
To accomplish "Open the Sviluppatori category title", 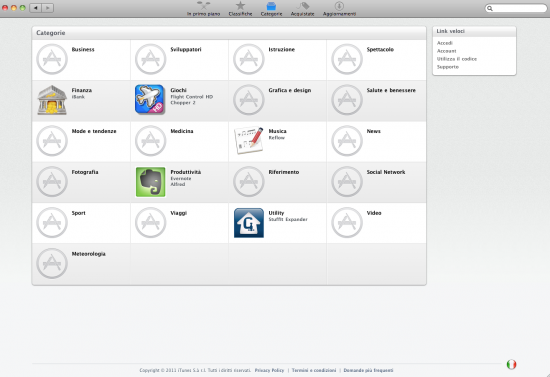I will 186,49.
